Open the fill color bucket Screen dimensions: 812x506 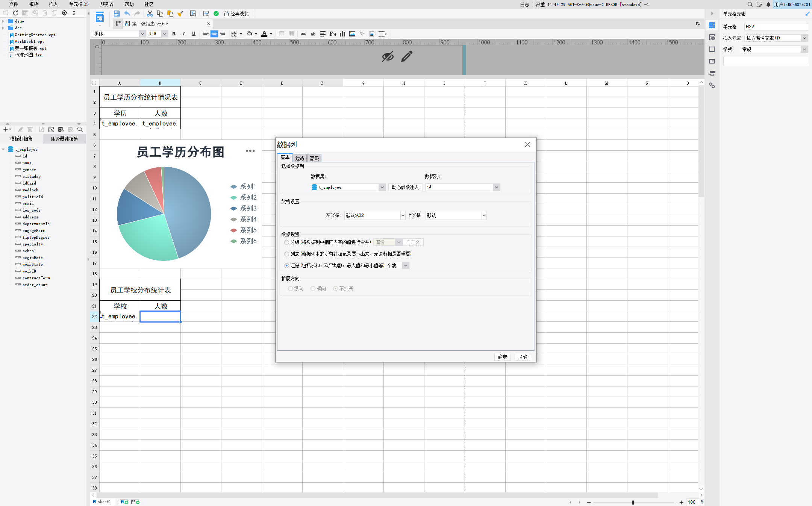(x=250, y=34)
